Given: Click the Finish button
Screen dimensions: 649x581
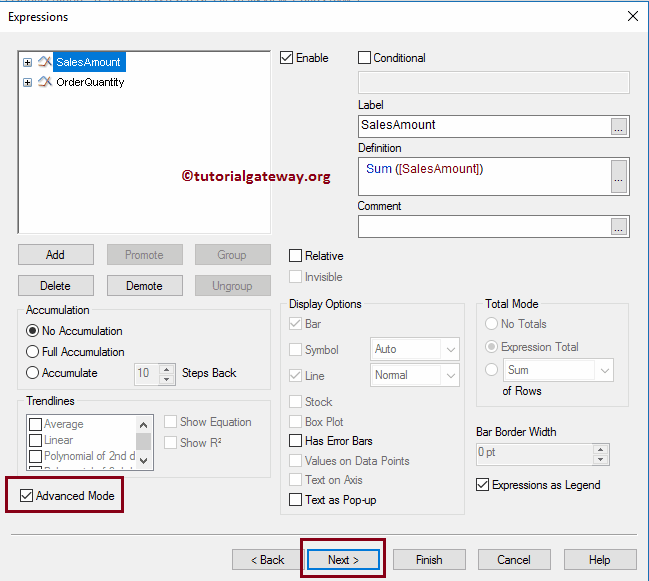Looking at the screenshot, I should 429,560.
